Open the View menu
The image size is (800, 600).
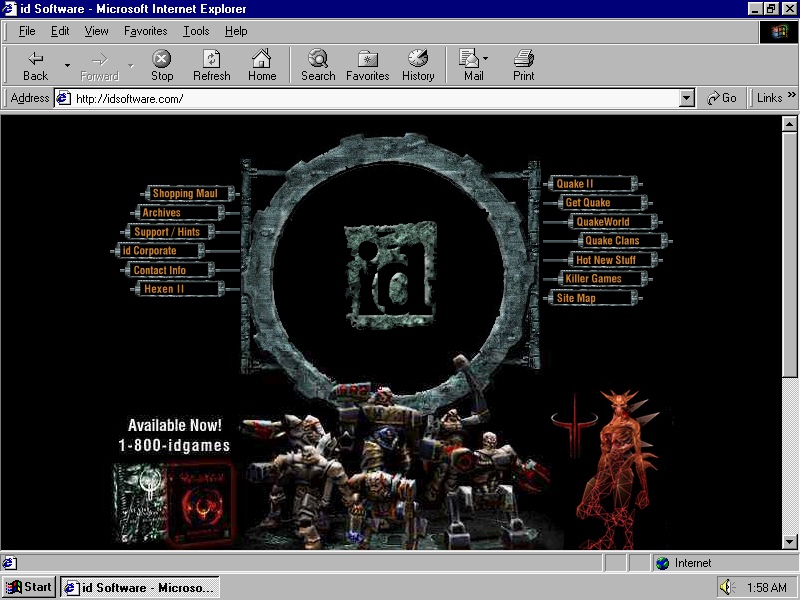tap(96, 31)
